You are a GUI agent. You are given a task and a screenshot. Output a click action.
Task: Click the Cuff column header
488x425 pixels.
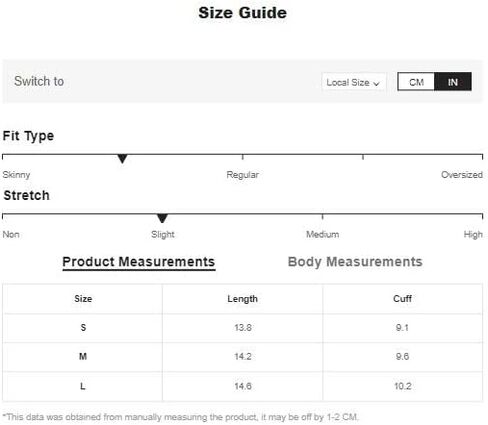click(402, 298)
